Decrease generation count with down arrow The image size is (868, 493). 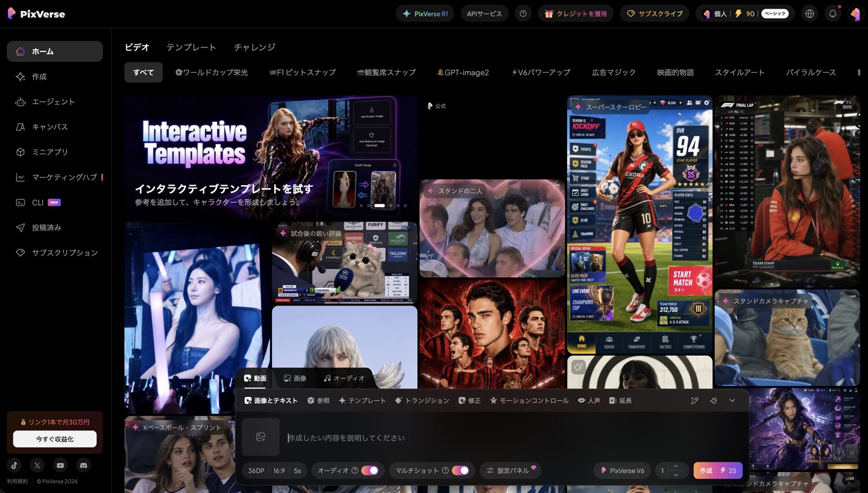[x=676, y=474]
